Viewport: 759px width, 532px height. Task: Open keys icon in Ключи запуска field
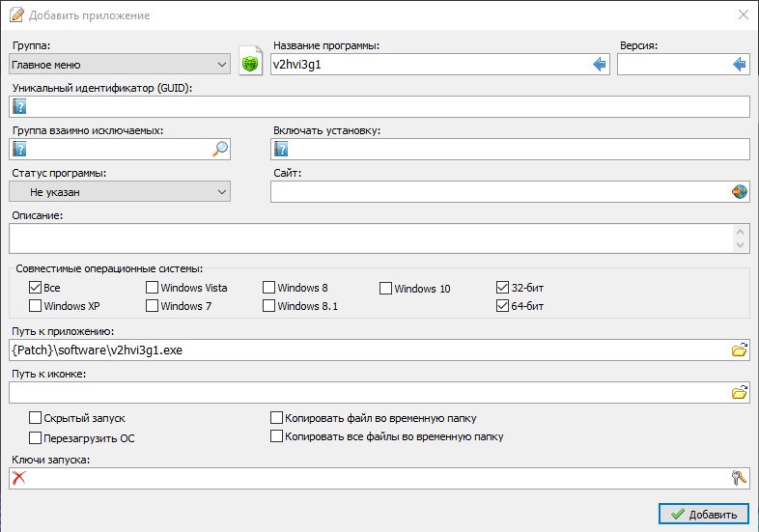(x=739, y=478)
